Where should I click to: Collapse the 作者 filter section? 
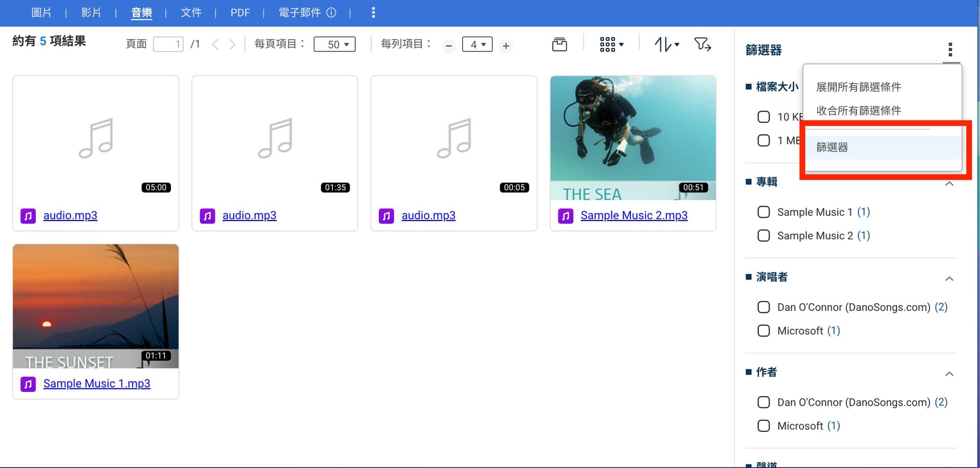(949, 374)
